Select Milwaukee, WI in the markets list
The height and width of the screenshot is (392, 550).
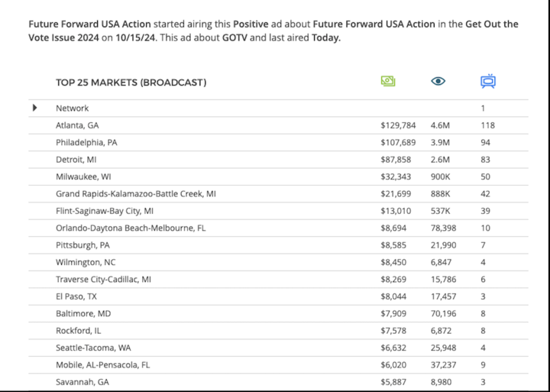tap(83, 177)
